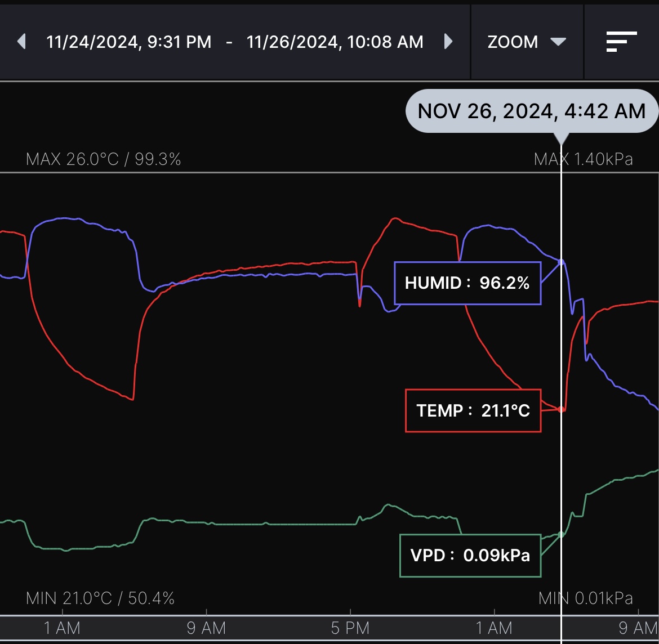Click the humidity data point on cursor line
The image size is (659, 644).
click(x=562, y=261)
